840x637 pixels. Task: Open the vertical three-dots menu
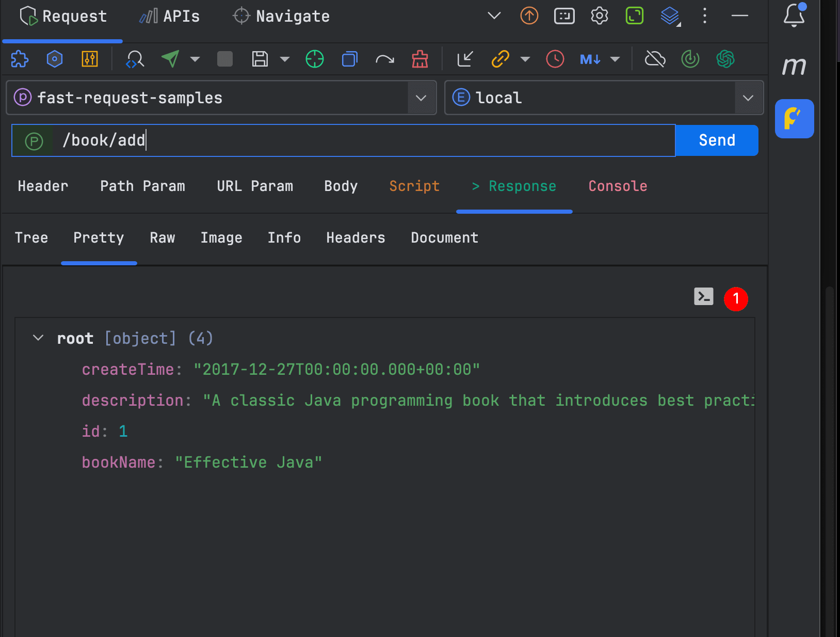pyautogui.click(x=705, y=15)
